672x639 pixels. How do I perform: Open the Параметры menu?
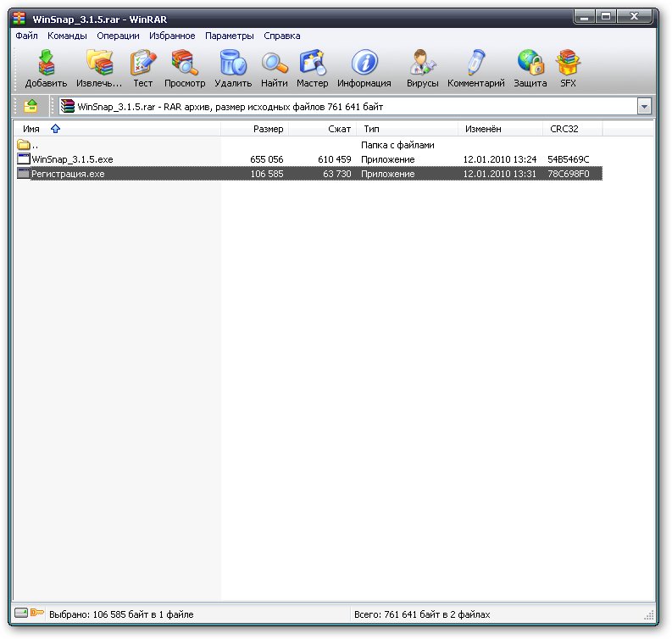click(x=230, y=36)
